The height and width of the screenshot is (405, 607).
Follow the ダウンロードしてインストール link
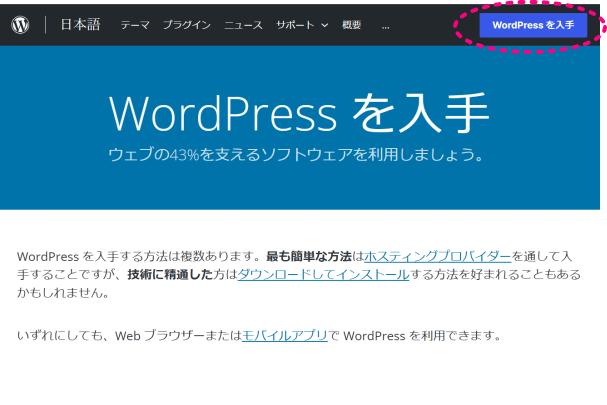pyautogui.click(x=323, y=275)
